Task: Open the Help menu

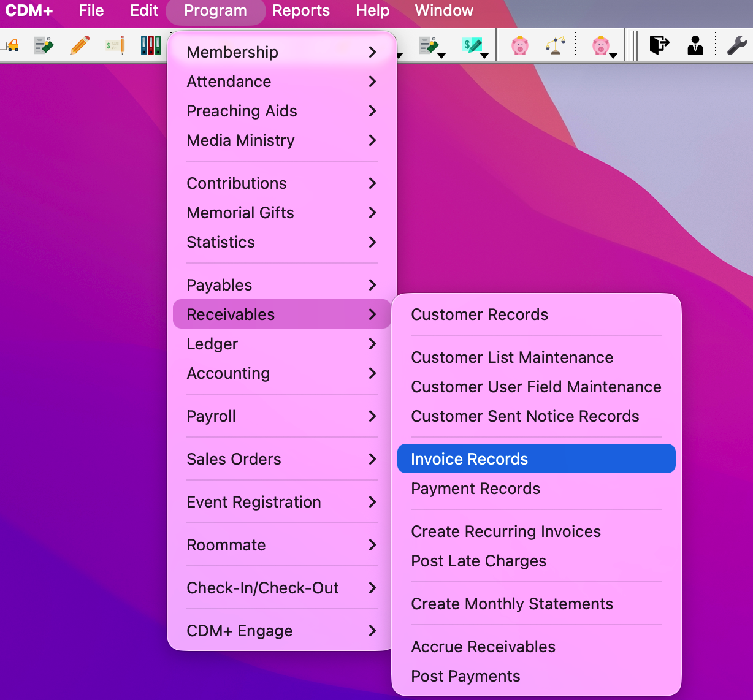Action: coord(372,11)
